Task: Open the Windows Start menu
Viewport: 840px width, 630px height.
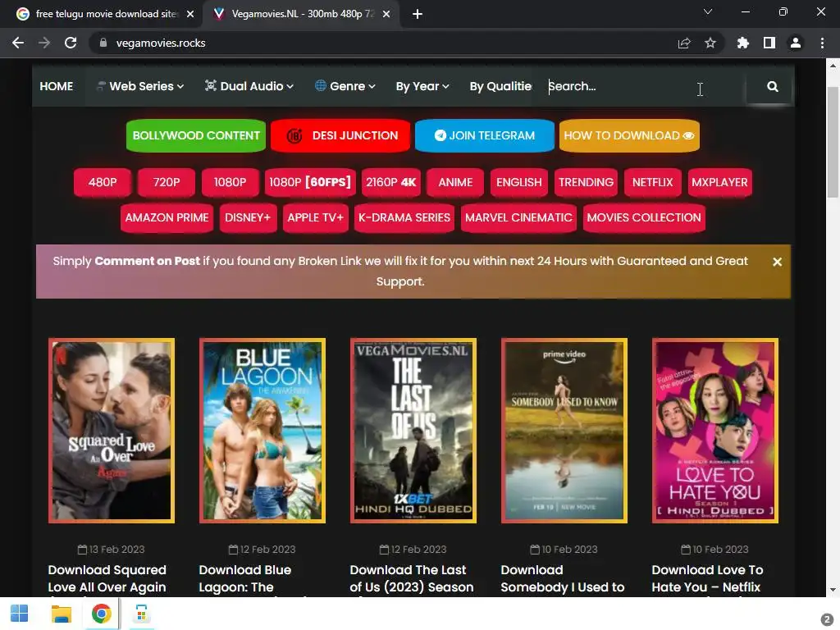Action: [20, 614]
